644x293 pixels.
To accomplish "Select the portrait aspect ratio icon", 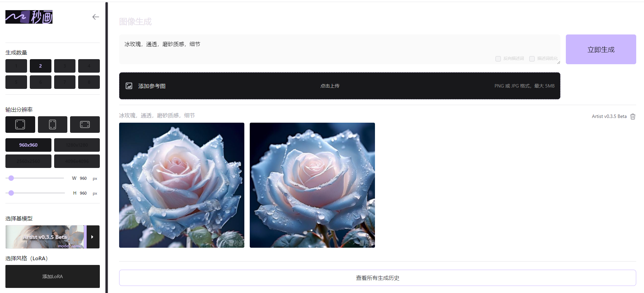I will click(x=52, y=124).
